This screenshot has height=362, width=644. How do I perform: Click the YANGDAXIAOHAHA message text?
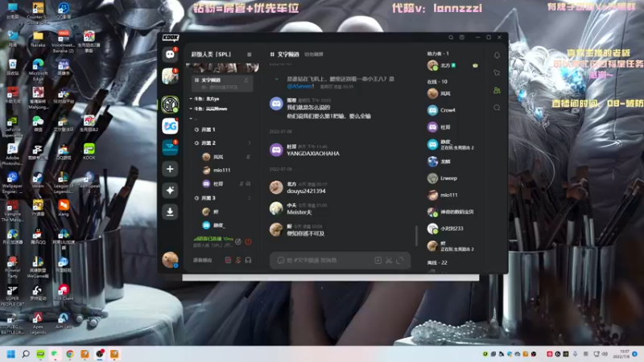[313, 154]
